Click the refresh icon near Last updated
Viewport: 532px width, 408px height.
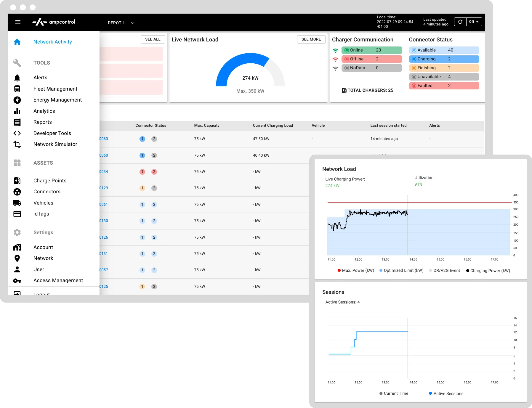click(x=460, y=22)
